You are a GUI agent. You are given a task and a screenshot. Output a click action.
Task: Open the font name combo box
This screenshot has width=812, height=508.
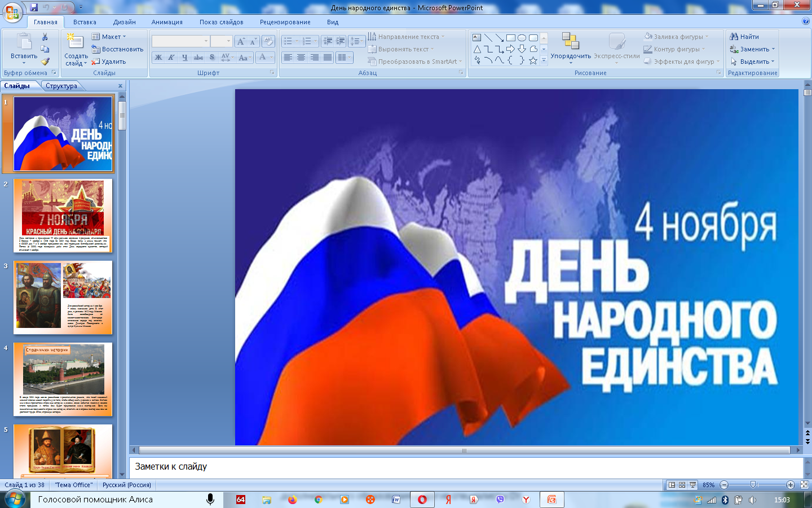tap(180, 41)
